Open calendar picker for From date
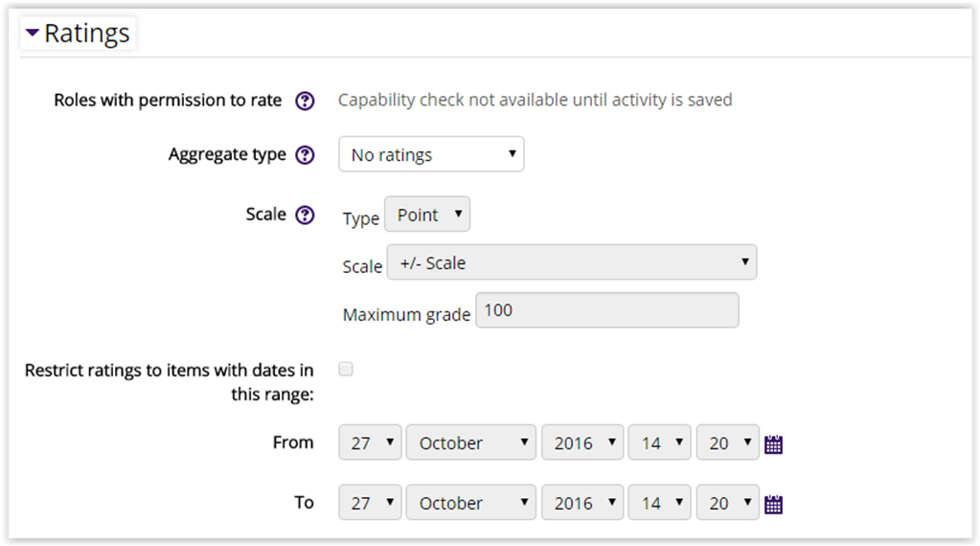 click(774, 444)
